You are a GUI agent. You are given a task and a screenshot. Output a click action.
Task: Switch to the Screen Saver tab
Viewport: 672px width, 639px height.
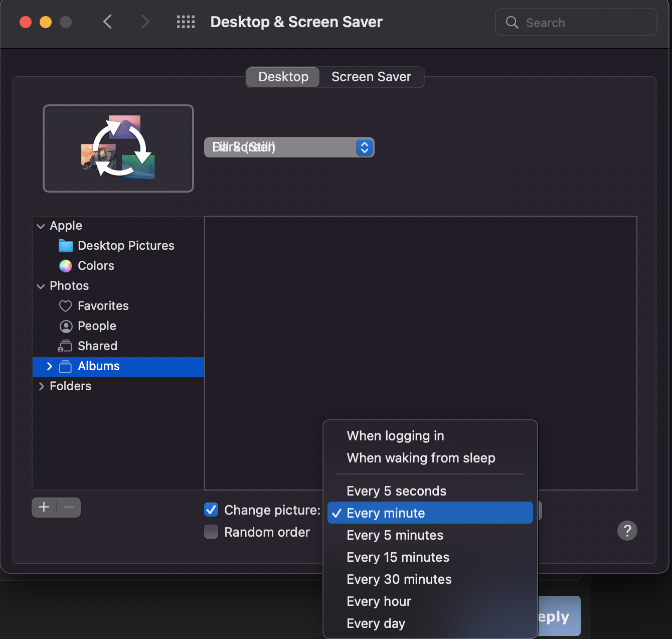point(371,77)
